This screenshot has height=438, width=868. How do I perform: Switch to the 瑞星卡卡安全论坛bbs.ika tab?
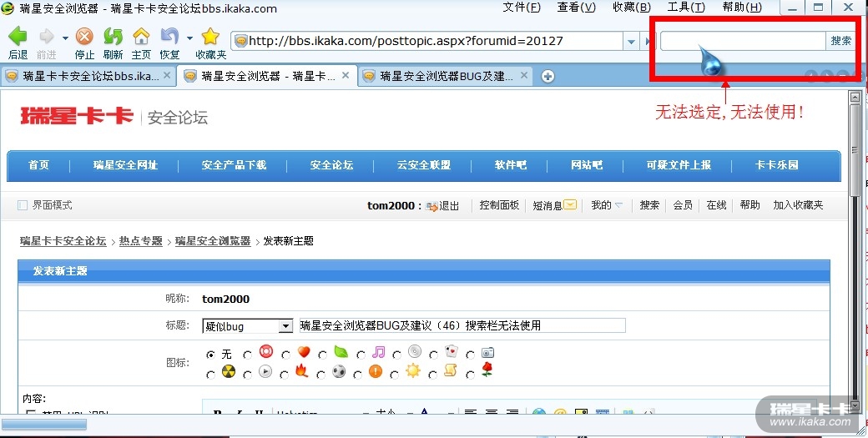tap(88, 76)
